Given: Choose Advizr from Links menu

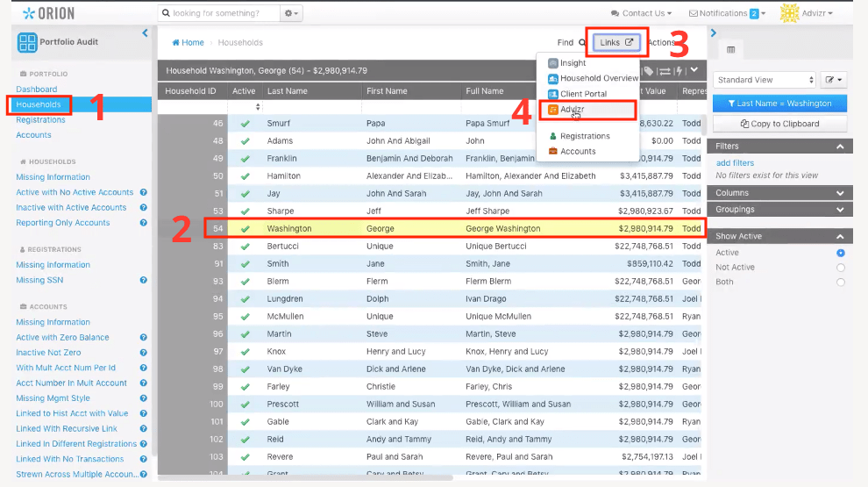Looking at the screenshot, I should coord(566,110).
